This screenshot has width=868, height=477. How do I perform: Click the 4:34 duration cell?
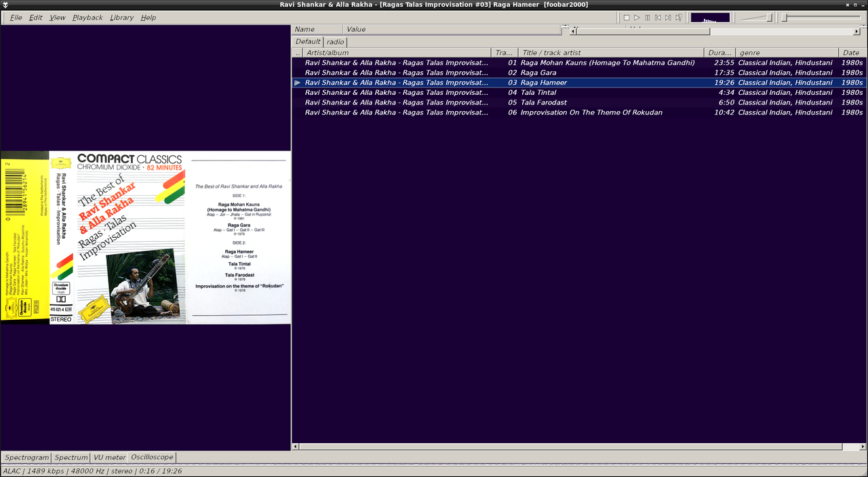coord(726,92)
